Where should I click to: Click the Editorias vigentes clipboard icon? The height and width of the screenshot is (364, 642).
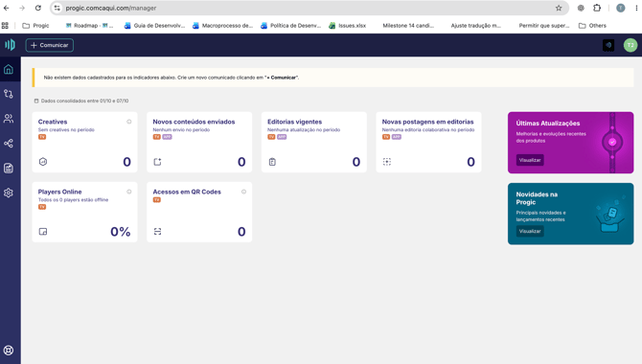272,162
